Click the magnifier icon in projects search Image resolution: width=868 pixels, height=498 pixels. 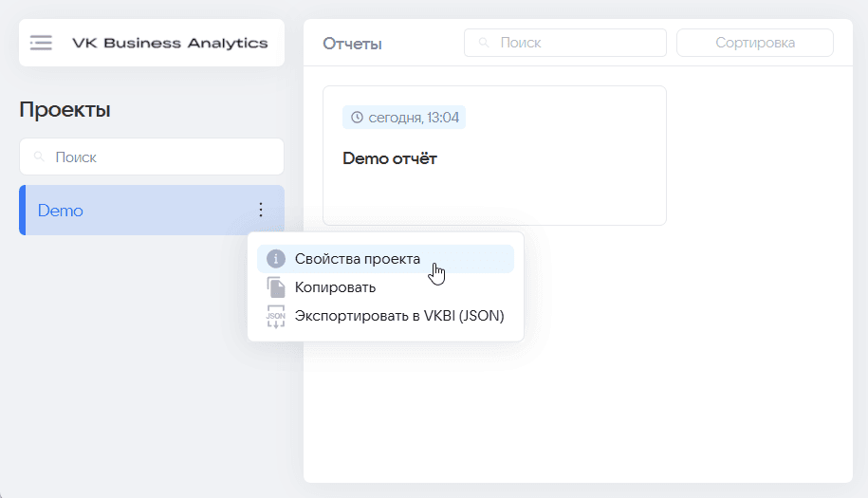39,157
